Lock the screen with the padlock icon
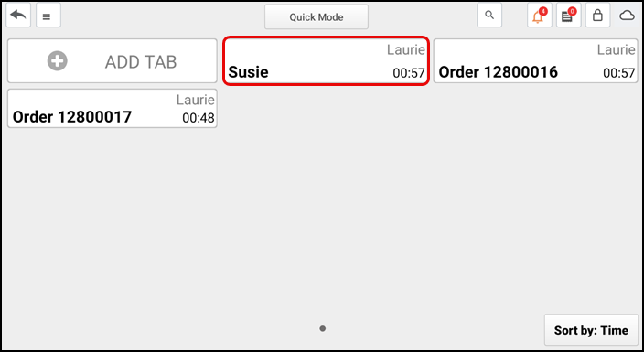The width and height of the screenshot is (644, 352). coord(597,16)
